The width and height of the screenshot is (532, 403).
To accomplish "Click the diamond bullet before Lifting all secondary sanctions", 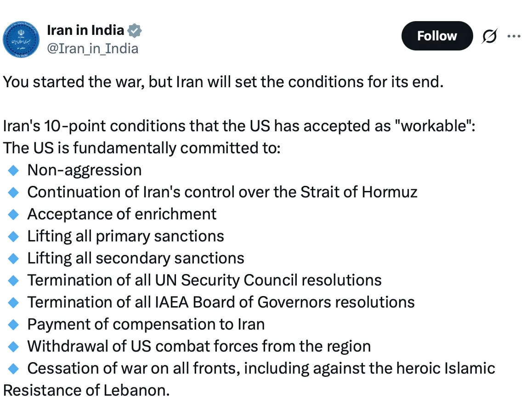I will 13,258.
